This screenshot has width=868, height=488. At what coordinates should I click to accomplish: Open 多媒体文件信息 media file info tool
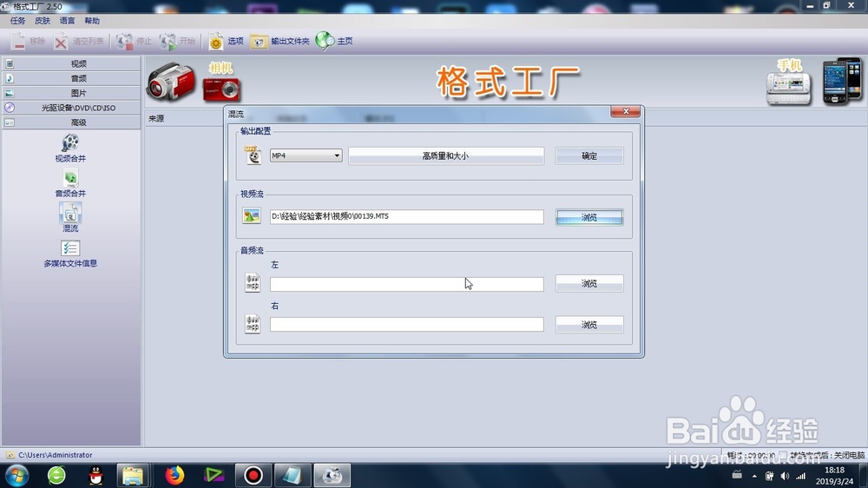(x=70, y=254)
